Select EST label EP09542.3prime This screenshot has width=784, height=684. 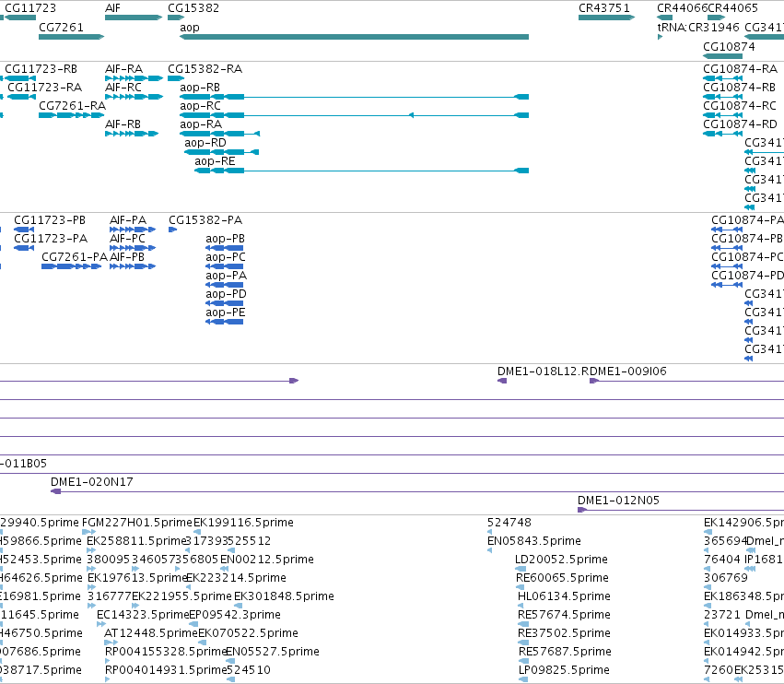[x=235, y=615]
